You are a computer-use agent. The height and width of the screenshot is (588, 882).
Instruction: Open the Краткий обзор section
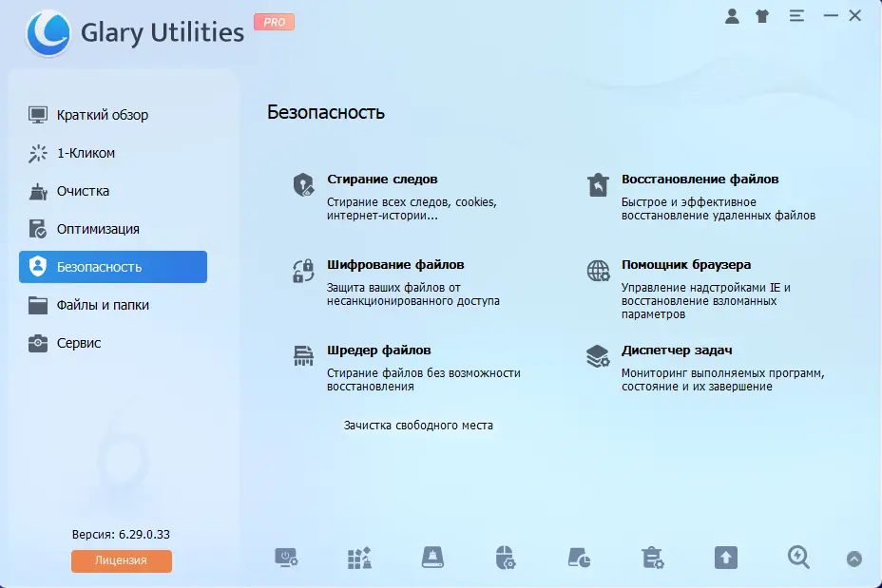(x=112, y=115)
